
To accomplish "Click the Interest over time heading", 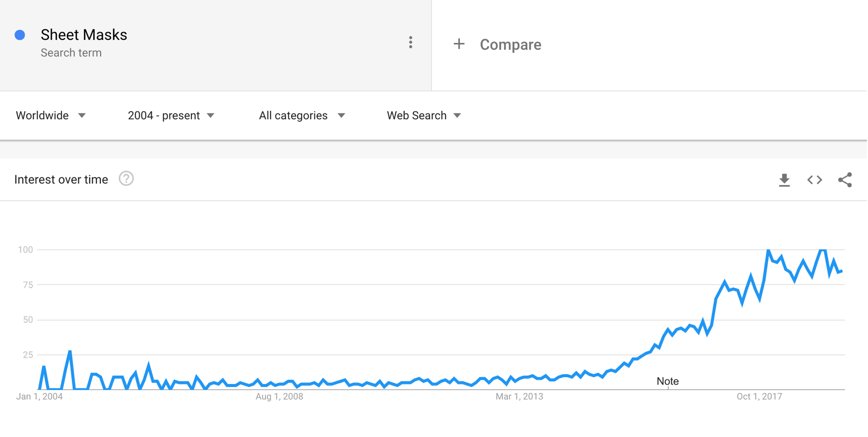I will [61, 180].
